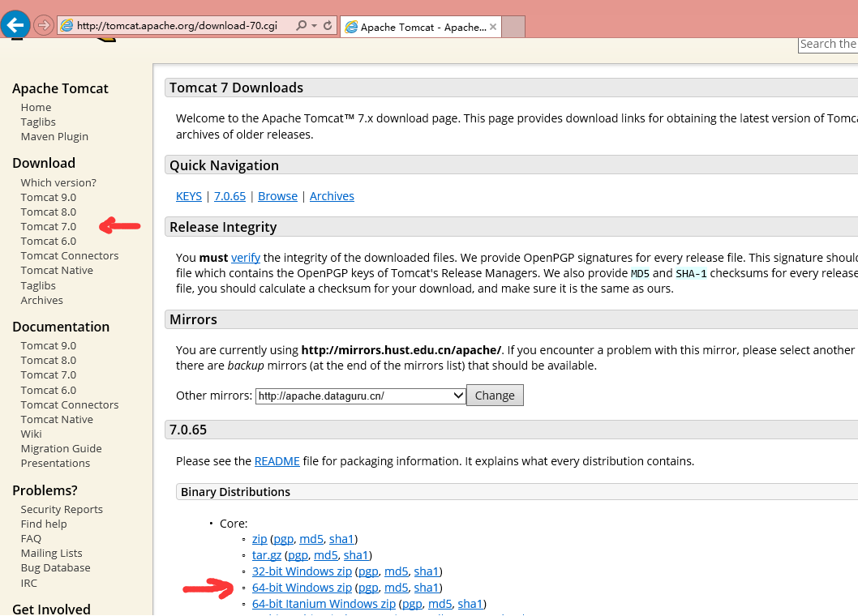Download the 64-bit Itanium Windows zip
This screenshot has width=858, height=616.
tap(324, 604)
